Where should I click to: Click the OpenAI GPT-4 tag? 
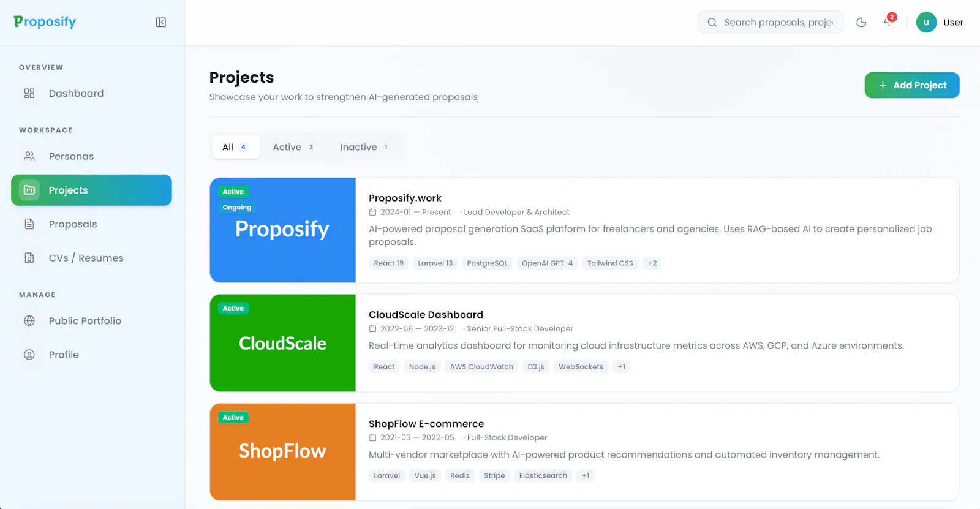[x=548, y=263]
